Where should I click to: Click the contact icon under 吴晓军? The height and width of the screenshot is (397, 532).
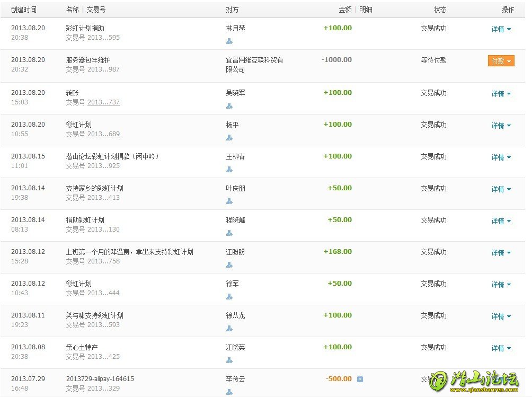click(x=229, y=106)
